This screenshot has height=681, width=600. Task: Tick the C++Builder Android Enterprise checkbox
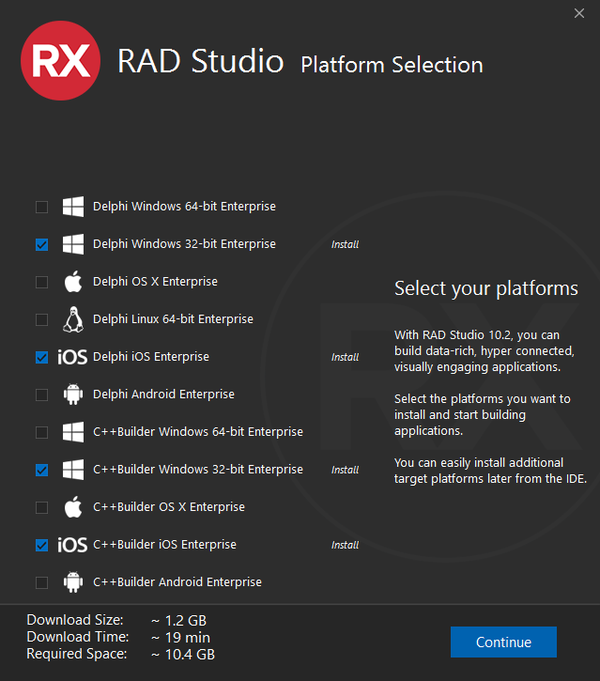pyautogui.click(x=42, y=582)
